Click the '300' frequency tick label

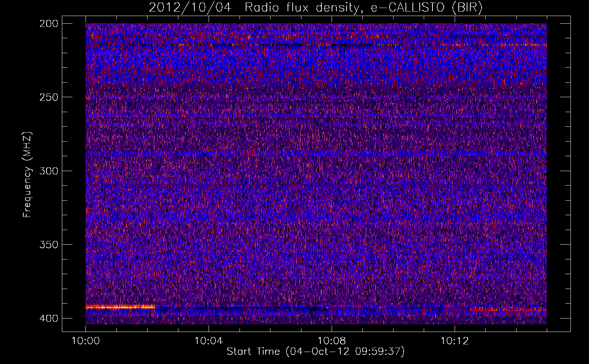click(48, 171)
